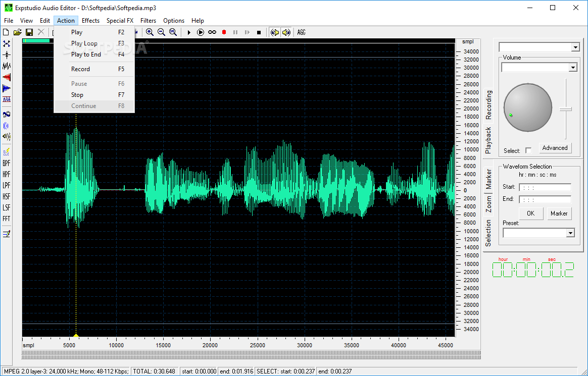Open the Effects menu
Viewport: 588px width, 376px height.
(90, 21)
